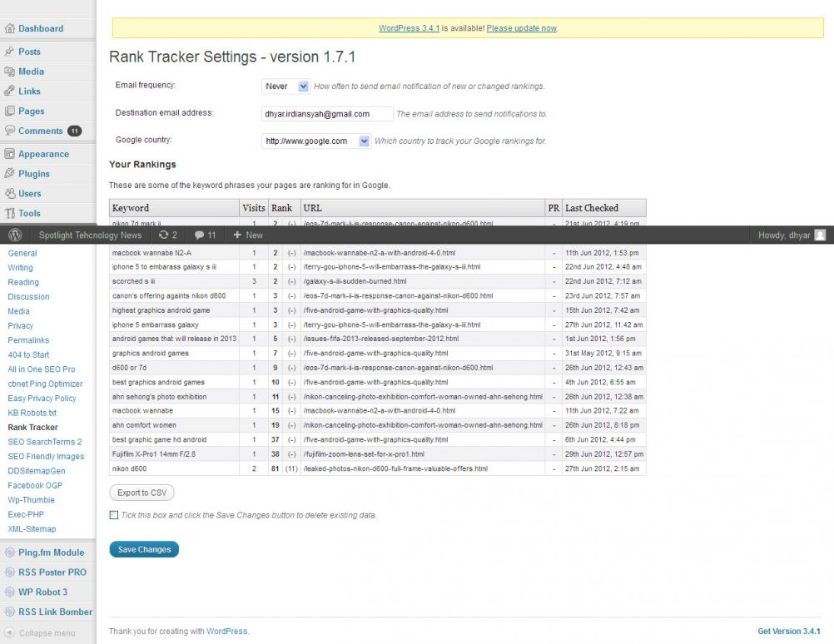Open the XML-Sitemap settings item
The image size is (834, 644).
tap(32, 528)
